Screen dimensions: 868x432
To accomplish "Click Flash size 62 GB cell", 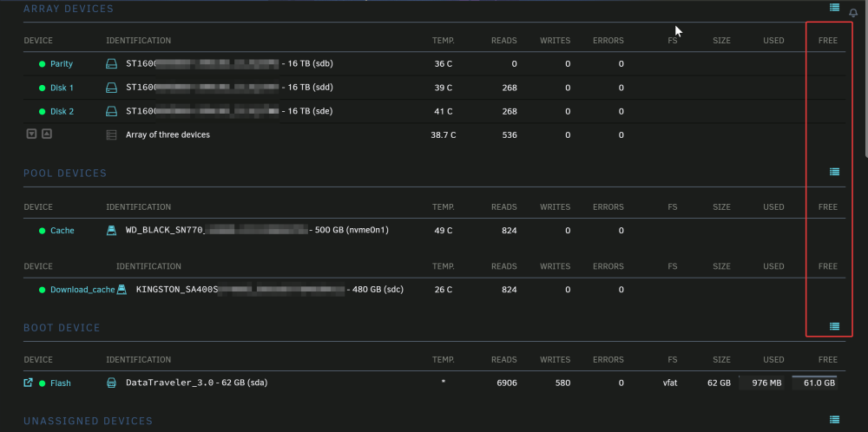I will 719,383.
